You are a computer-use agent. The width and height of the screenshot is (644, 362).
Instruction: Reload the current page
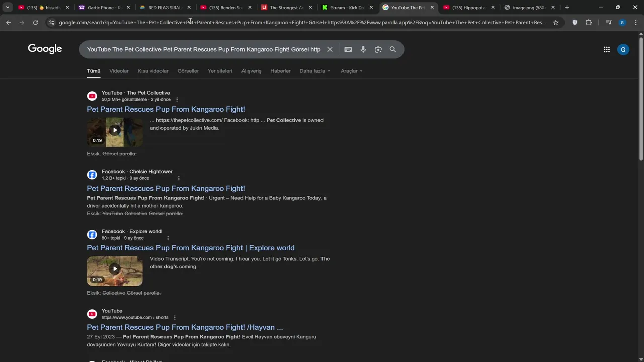pyautogui.click(x=35, y=22)
